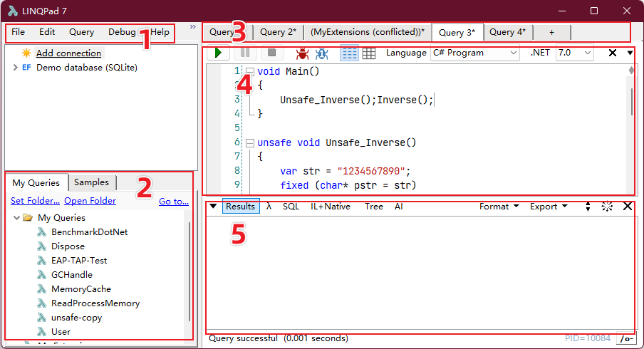Place cursor in Unsafe_Inverse();Inverse(); code line
This screenshot has height=349, width=644.
pos(356,100)
